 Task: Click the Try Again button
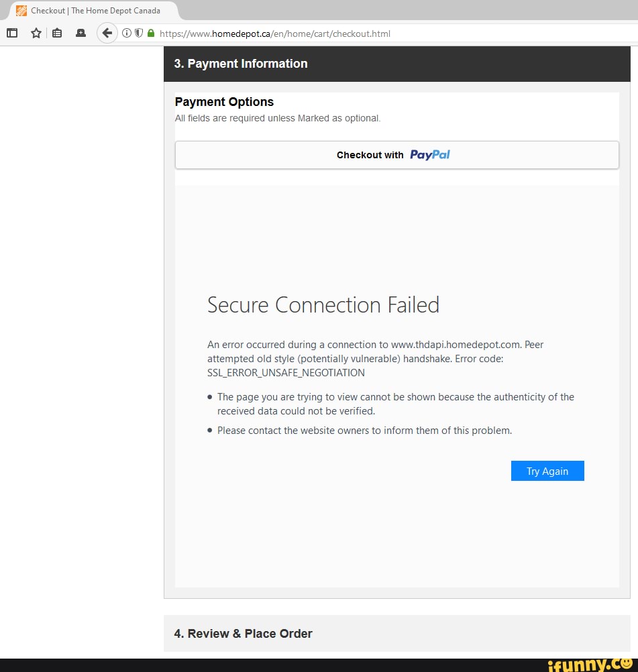coord(547,471)
